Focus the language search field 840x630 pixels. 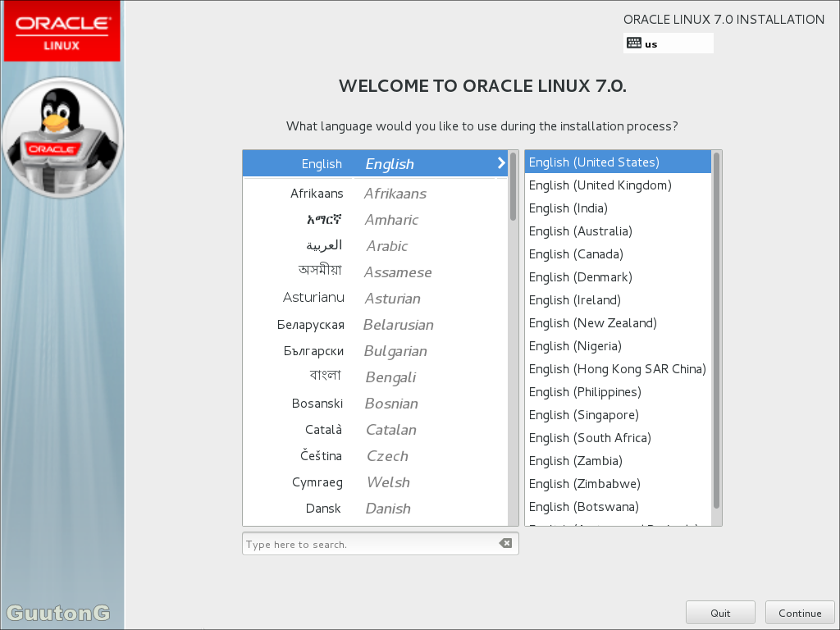tap(381, 544)
